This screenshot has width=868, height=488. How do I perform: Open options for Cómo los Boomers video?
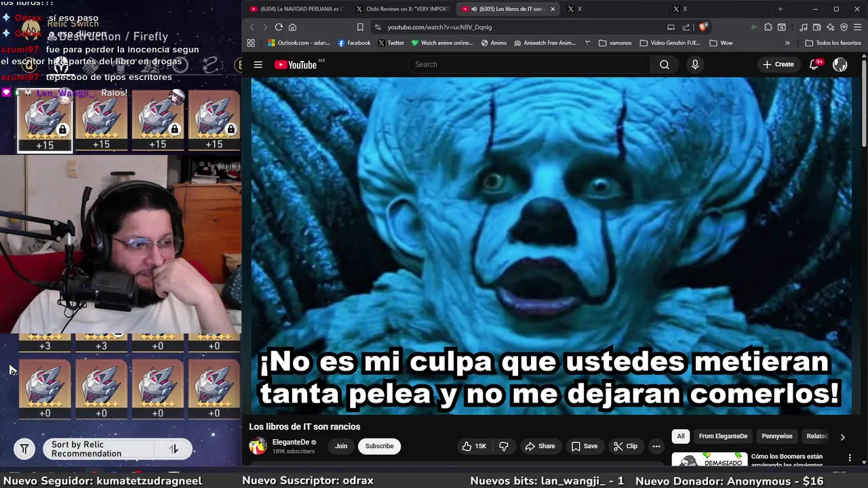pyautogui.click(x=850, y=458)
